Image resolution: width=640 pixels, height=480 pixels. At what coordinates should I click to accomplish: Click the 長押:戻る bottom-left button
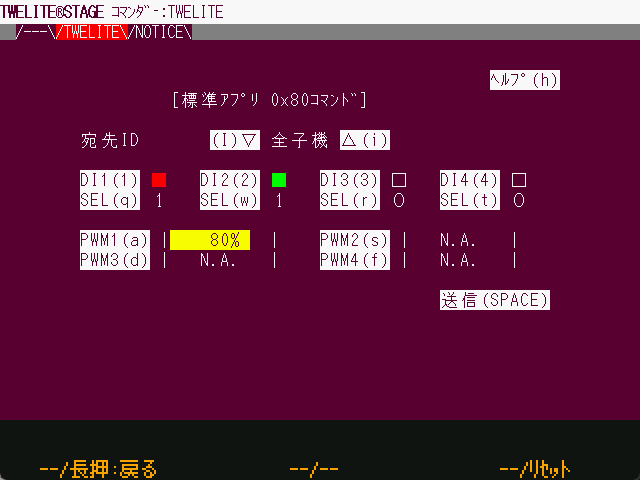(98, 469)
